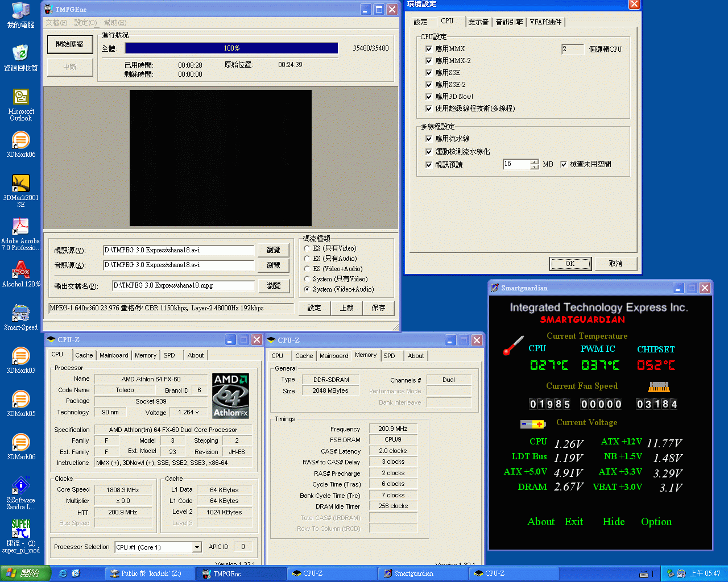728x582 pixels.
Task: Click the 上載 button in TMPGEnc
Action: 346,308
